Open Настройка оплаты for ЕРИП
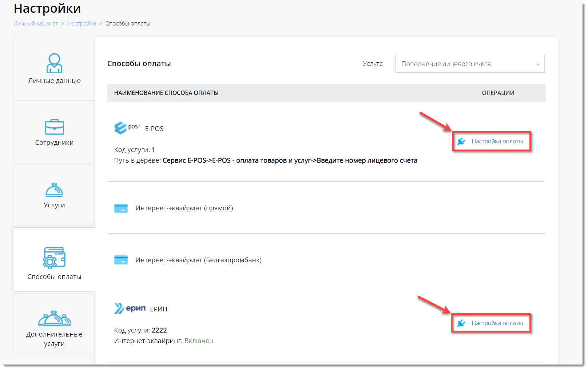Viewport: 588px width, 370px height. [x=497, y=323]
